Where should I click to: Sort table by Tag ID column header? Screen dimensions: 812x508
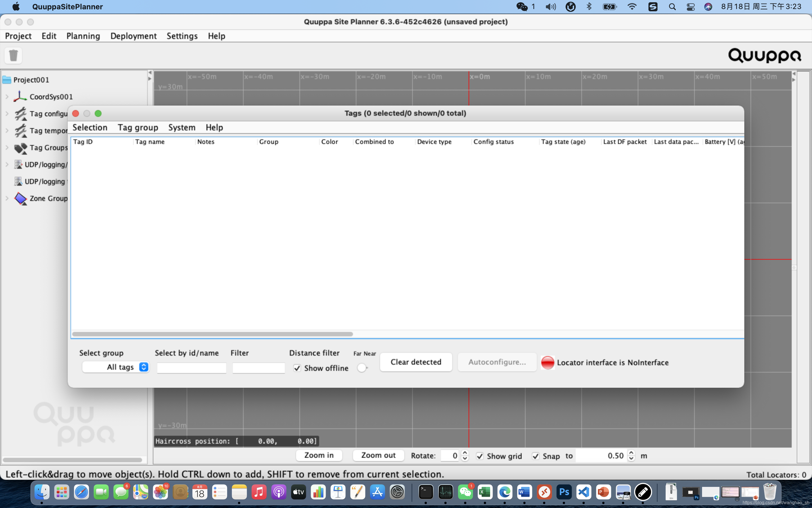point(102,142)
